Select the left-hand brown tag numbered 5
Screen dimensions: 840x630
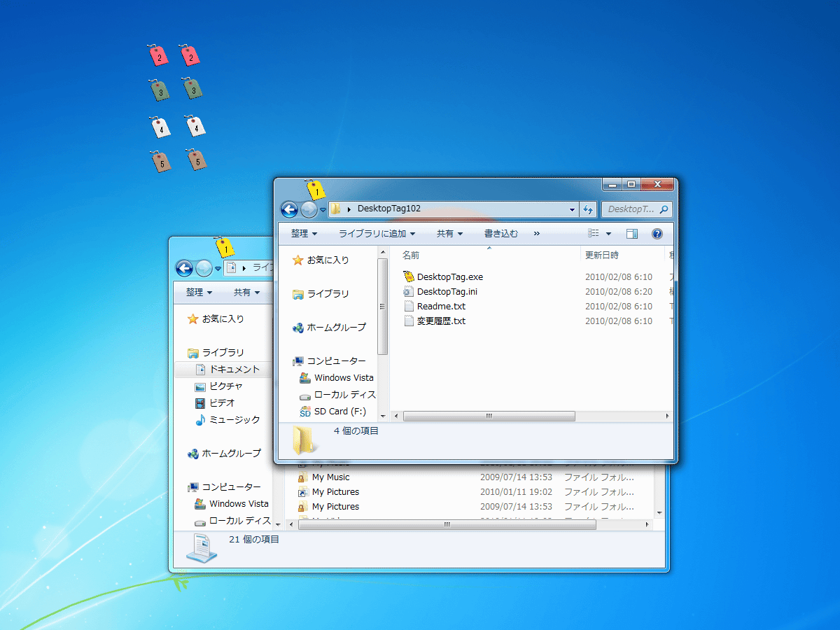pyautogui.click(x=162, y=161)
